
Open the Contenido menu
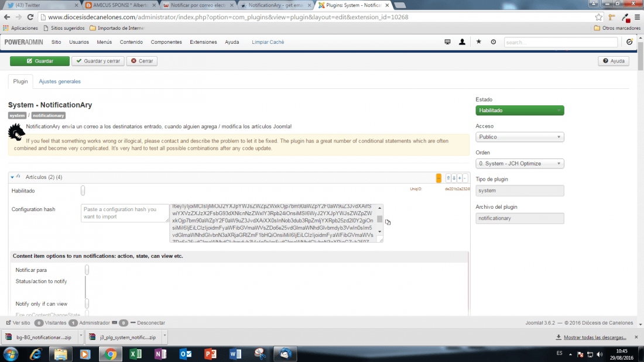click(131, 42)
